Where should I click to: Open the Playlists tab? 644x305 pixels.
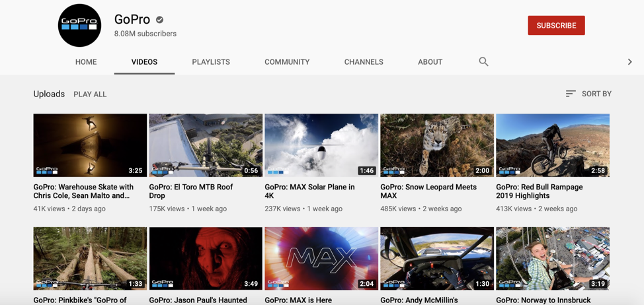pos(211,62)
